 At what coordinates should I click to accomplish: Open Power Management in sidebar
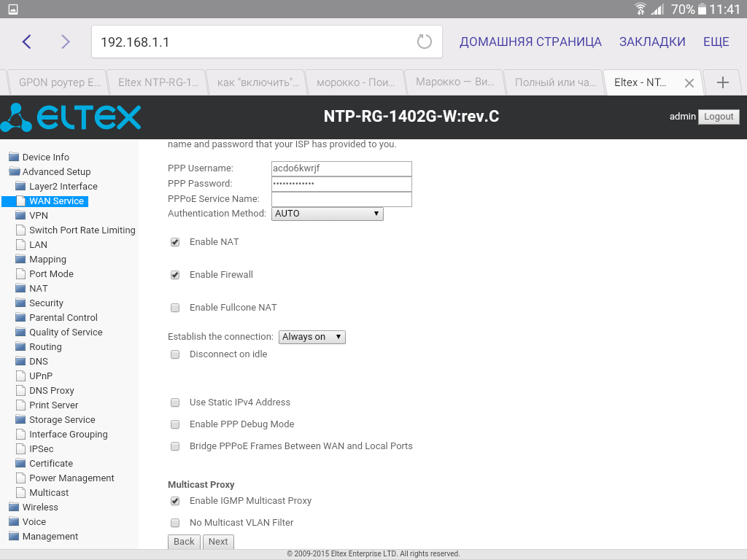tap(72, 478)
